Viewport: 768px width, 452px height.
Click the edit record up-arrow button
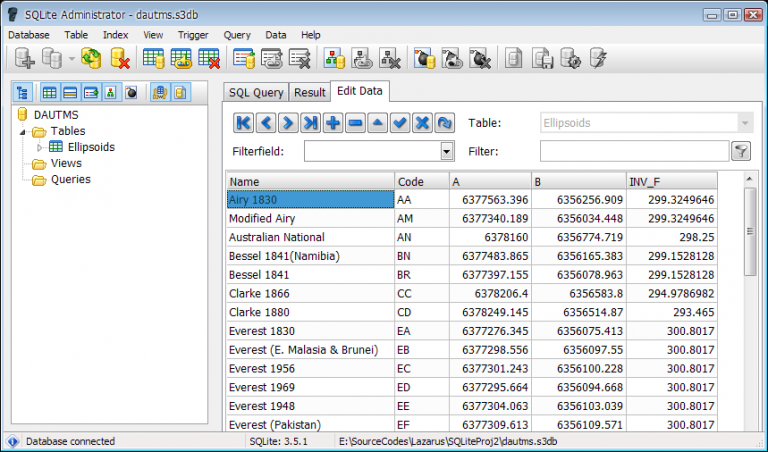pyautogui.click(x=378, y=123)
